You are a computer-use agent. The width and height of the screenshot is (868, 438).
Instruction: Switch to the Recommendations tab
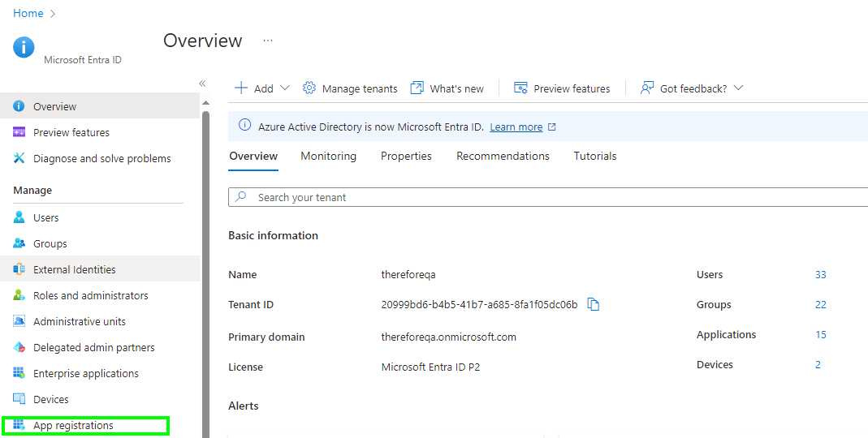click(x=503, y=156)
